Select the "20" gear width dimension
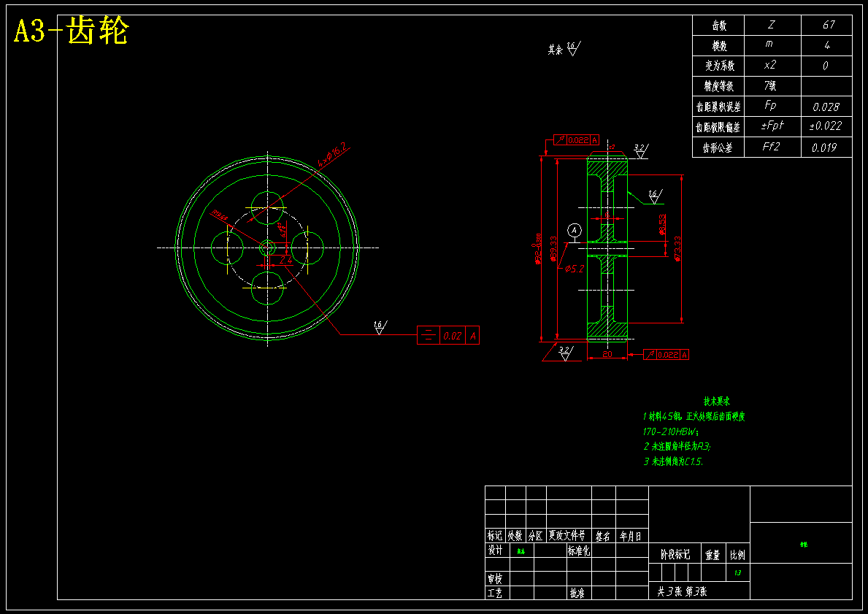 click(x=607, y=354)
